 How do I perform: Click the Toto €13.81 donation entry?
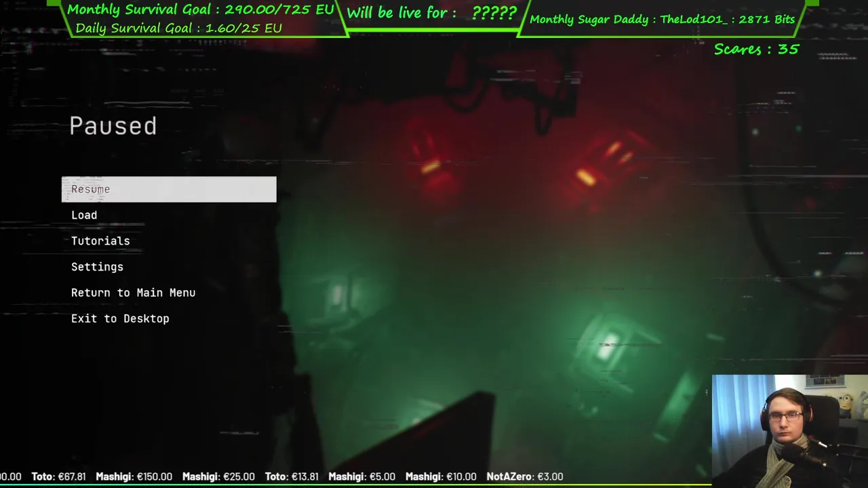pyautogui.click(x=292, y=476)
